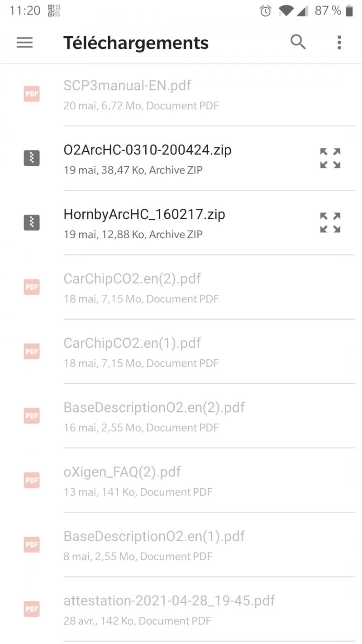The height and width of the screenshot is (644, 362).
Task: Open the three-dot overflow menu
Action: (339, 43)
